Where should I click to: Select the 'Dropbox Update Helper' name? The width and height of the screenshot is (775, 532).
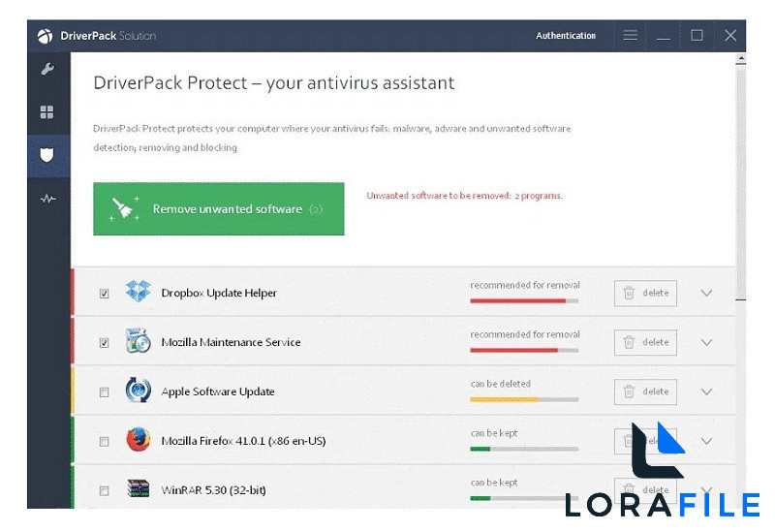click(219, 293)
